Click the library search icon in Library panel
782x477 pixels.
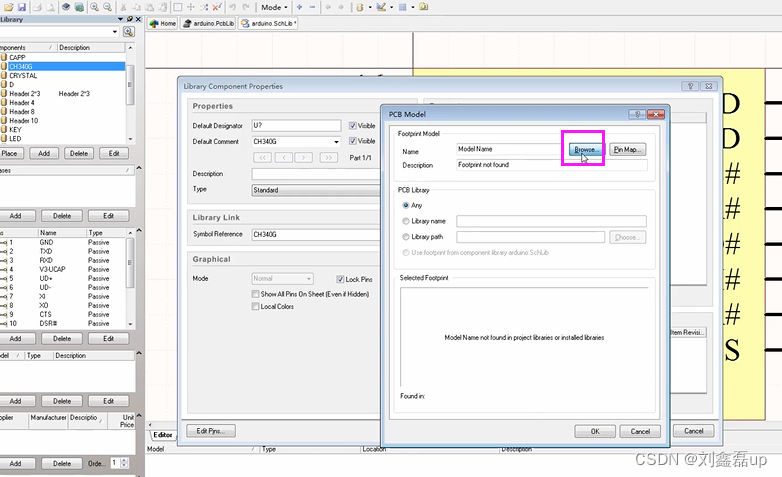[x=129, y=32]
